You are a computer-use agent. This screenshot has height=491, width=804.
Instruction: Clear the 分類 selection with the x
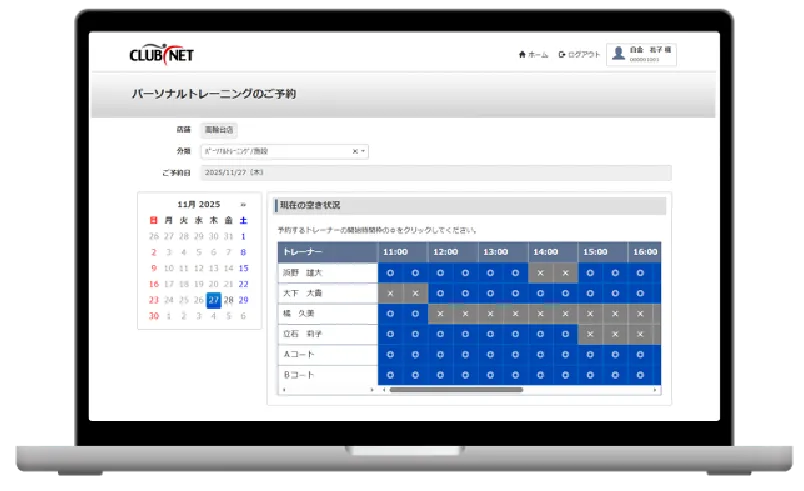coord(354,151)
